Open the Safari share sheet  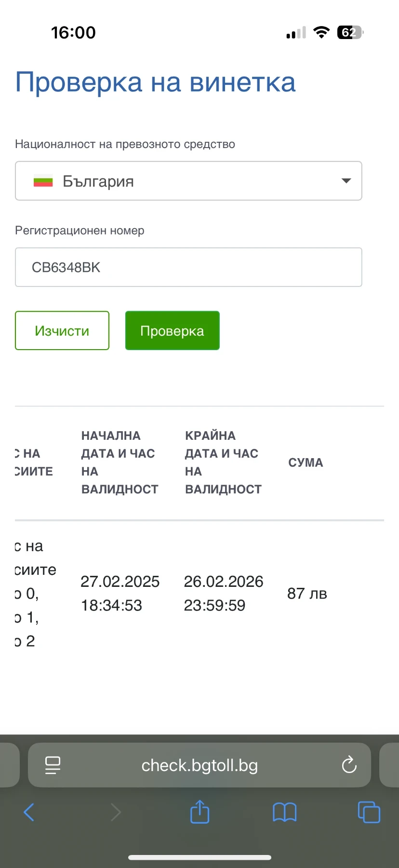pyautogui.click(x=199, y=812)
